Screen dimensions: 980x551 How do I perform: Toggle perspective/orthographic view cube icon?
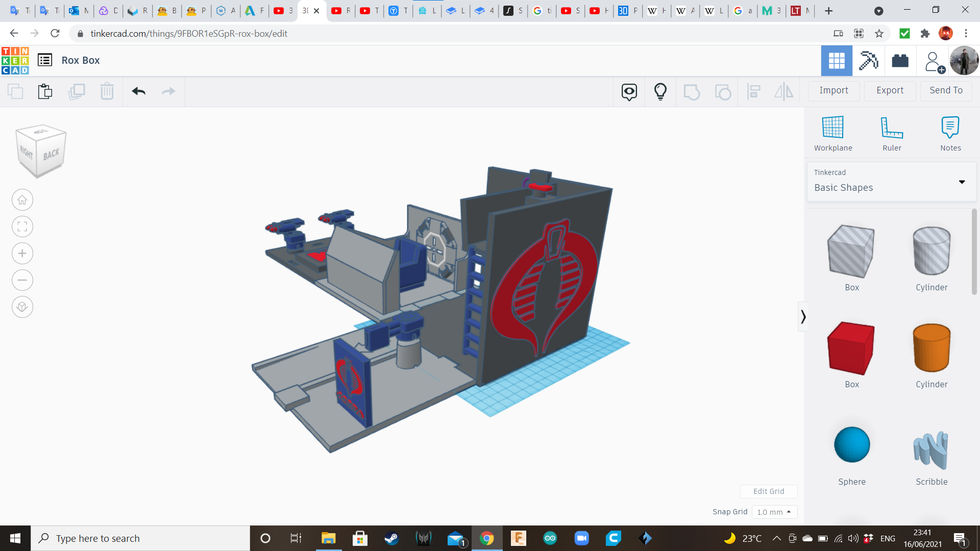[x=22, y=307]
